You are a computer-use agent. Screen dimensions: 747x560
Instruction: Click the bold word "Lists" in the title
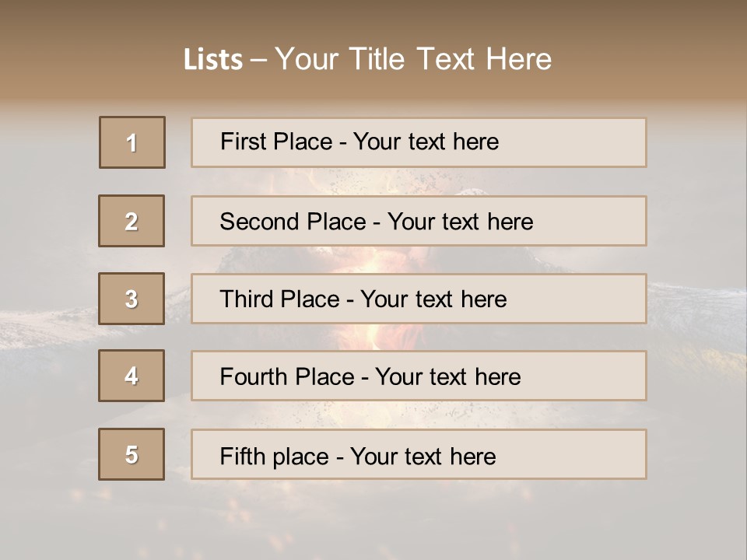(213, 60)
